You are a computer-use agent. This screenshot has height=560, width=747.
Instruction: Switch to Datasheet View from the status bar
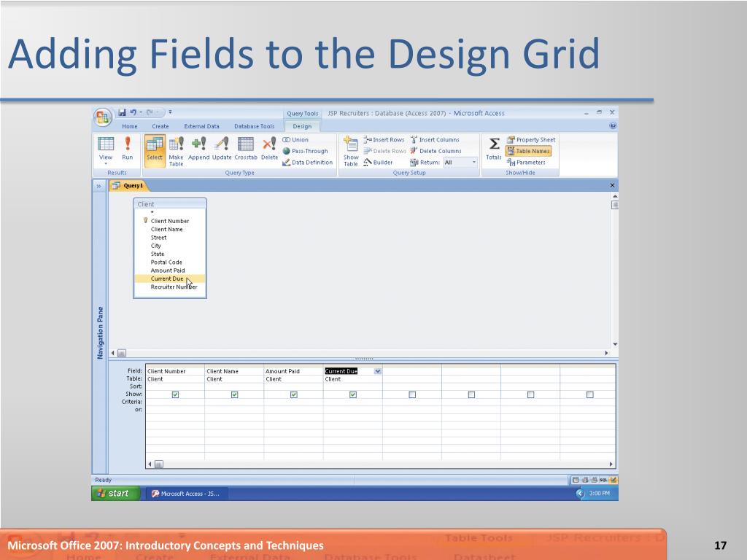(576, 480)
